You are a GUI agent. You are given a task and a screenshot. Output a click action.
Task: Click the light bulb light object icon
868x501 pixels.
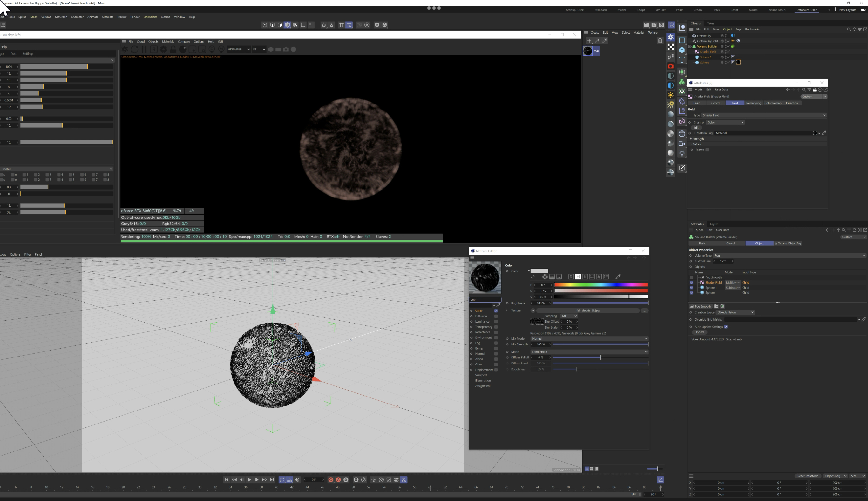pos(682,153)
